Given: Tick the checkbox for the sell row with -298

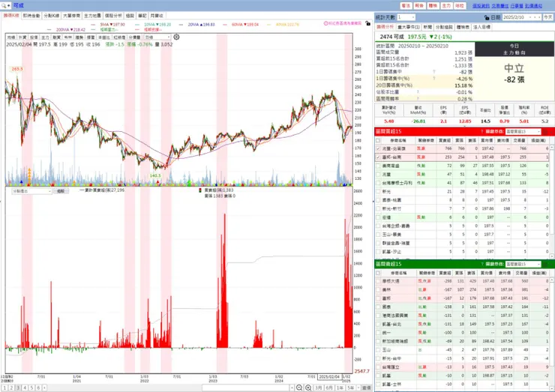Looking at the screenshot, I should pos(378,281).
